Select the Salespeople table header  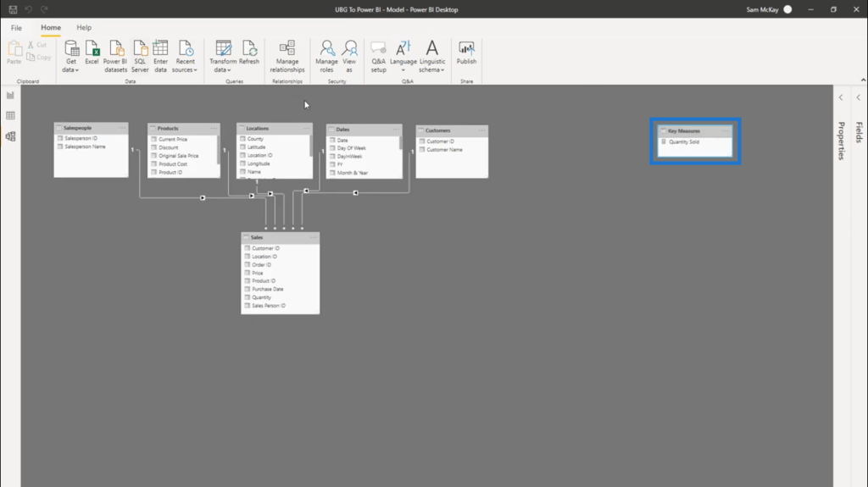[x=91, y=128]
